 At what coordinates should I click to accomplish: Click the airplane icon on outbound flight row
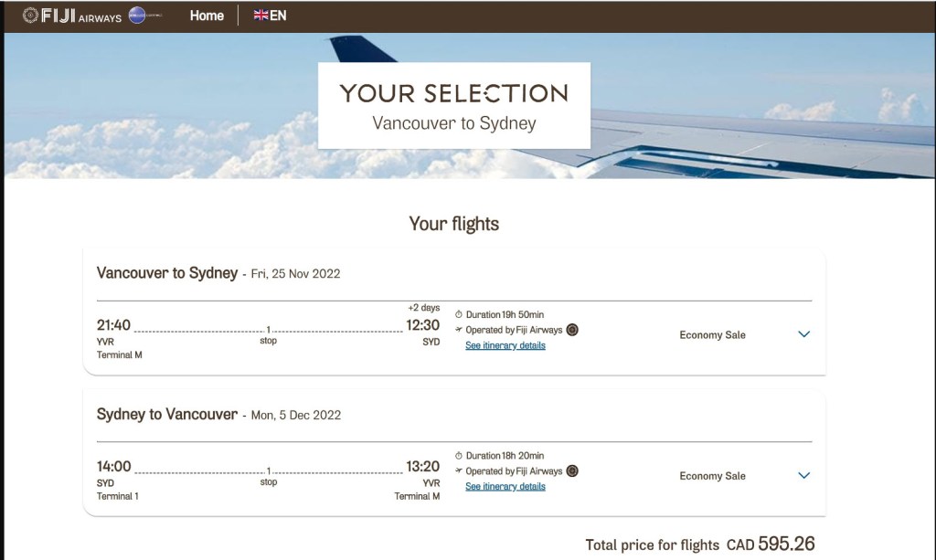[x=459, y=330]
